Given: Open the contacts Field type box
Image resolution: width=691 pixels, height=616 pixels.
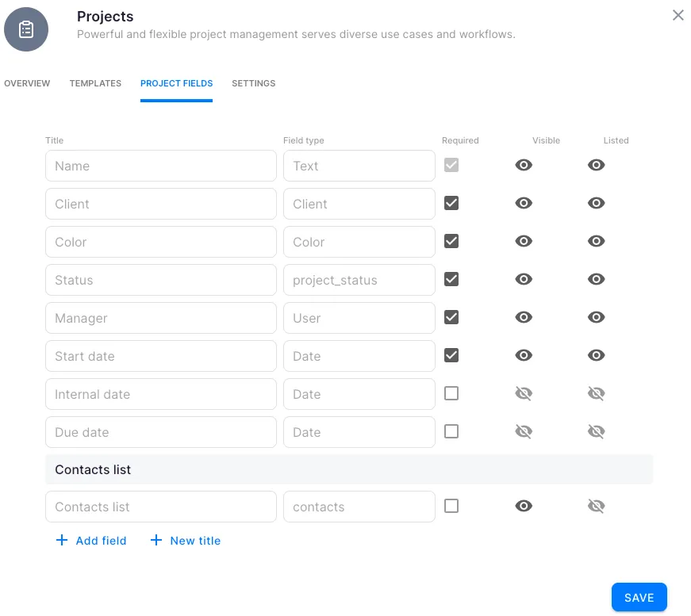Looking at the screenshot, I should 359,507.
